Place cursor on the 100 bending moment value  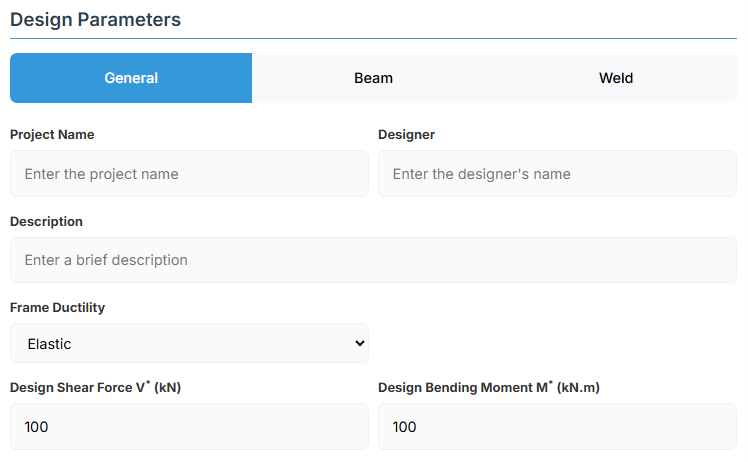point(405,427)
